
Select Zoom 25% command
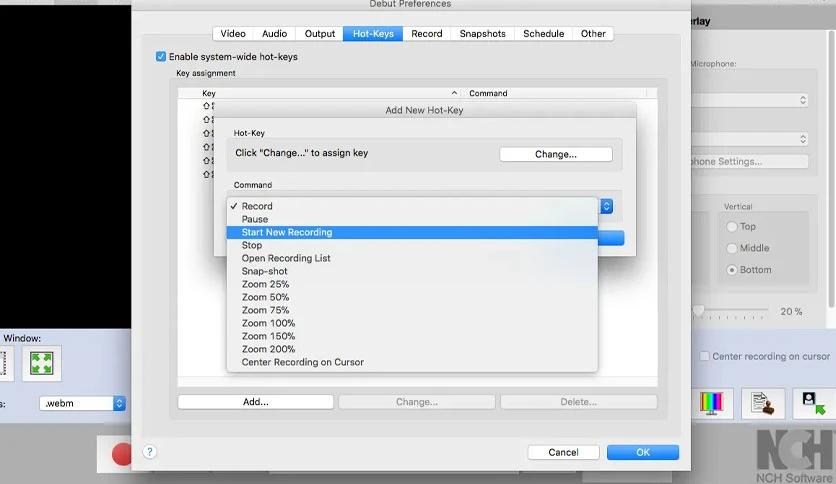pos(412,284)
